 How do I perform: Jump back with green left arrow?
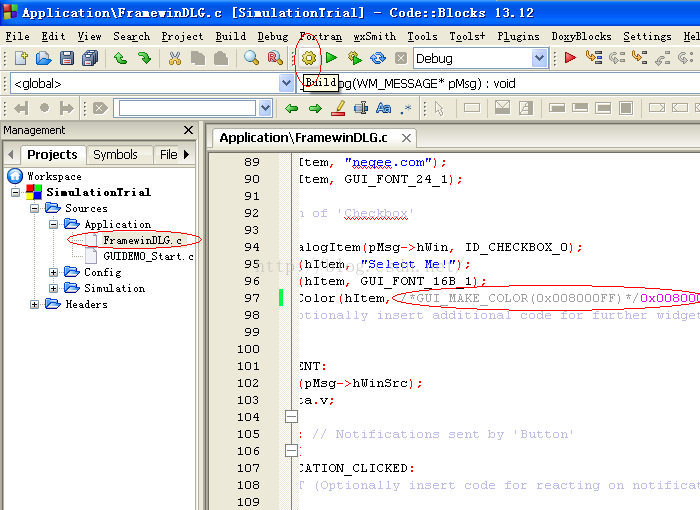coord(292,108)
